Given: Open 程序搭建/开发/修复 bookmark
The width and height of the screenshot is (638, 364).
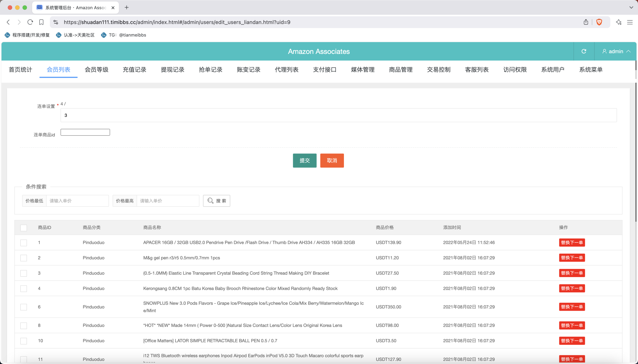Looking at the screenshot, I should coord(27,35).
